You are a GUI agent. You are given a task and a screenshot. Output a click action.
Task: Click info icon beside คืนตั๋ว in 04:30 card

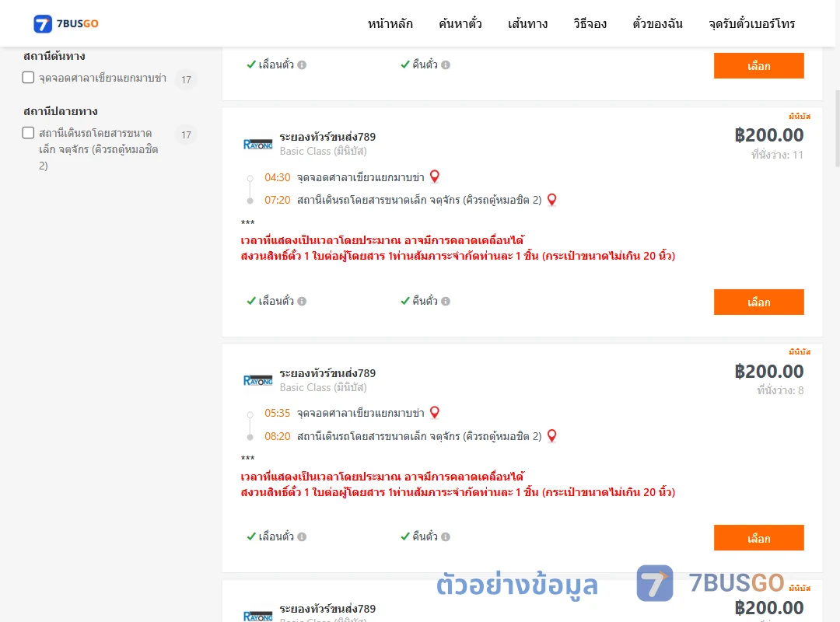[446, 301]
